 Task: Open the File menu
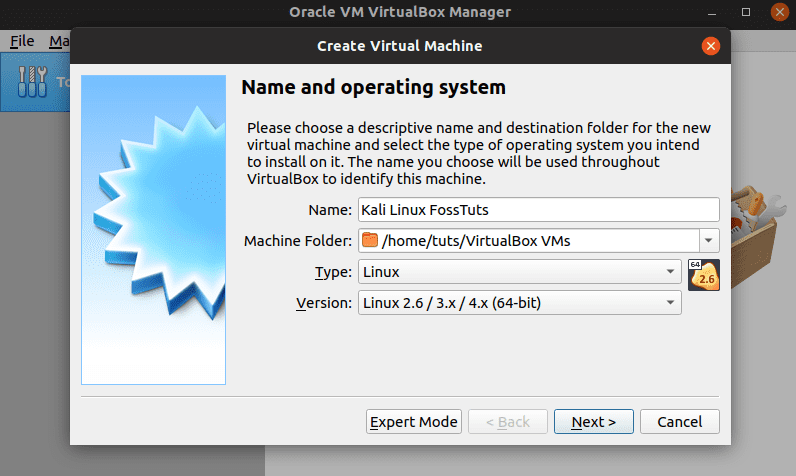[22, 41]
